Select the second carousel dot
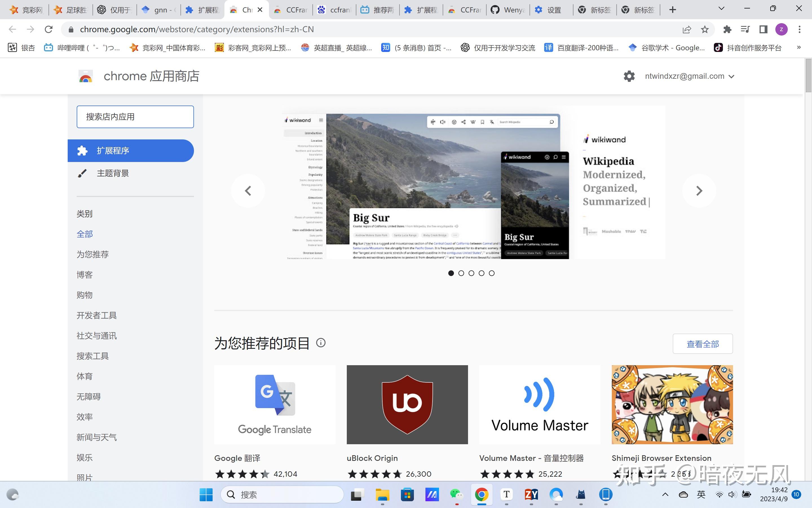Image resolution: width=812 pixels, height=508 pixels. [x=461, y=273]
